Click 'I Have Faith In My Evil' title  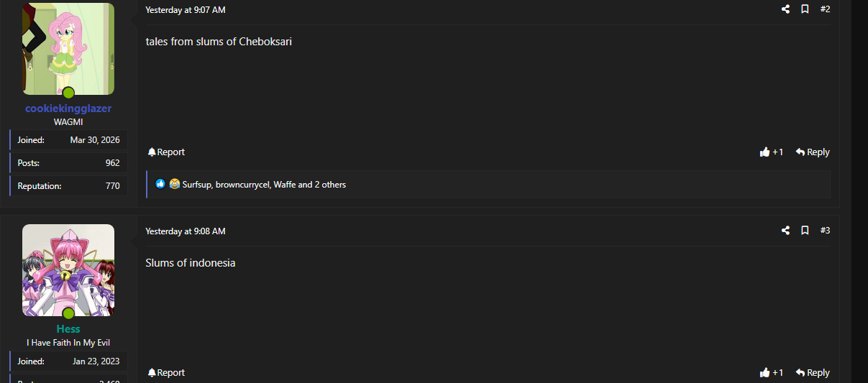click(68, 343)
